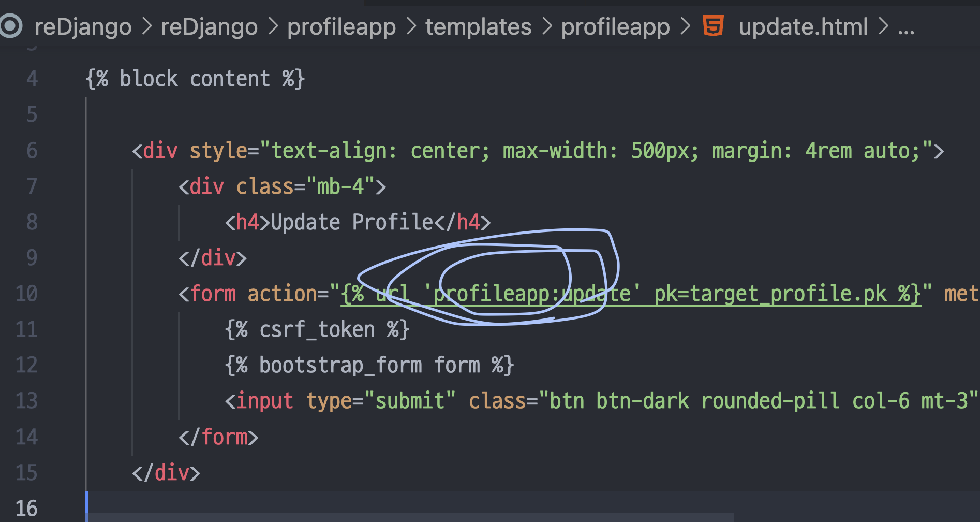Place cursor on '{% block content %}' text
The image size is (980, 522).
(x=195, y=79)
